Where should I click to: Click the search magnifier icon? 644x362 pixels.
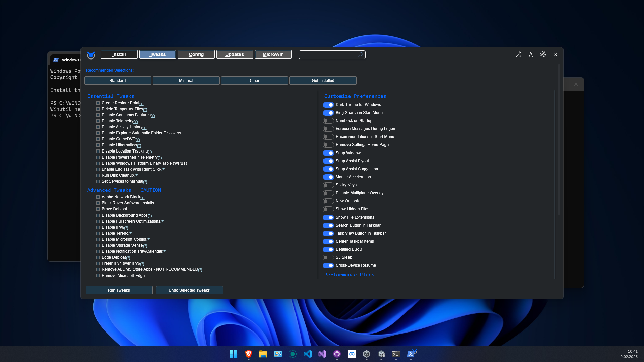click(361, 55)
